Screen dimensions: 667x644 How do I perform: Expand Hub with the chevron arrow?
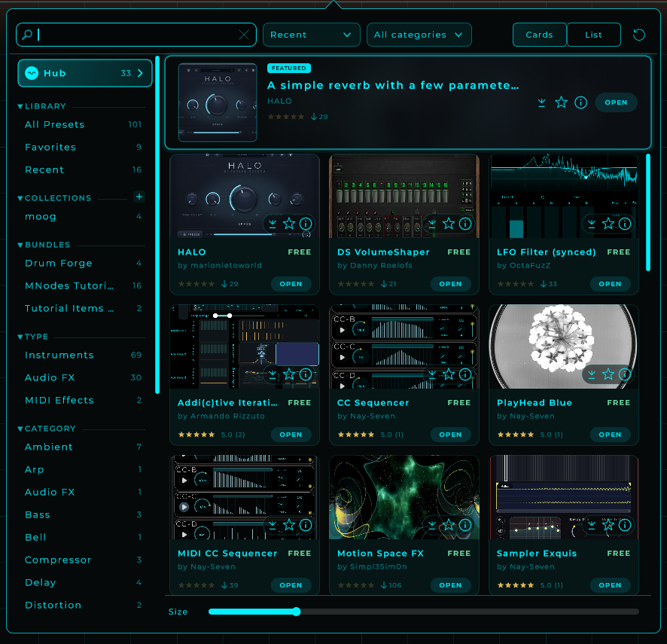pos(140,73)
